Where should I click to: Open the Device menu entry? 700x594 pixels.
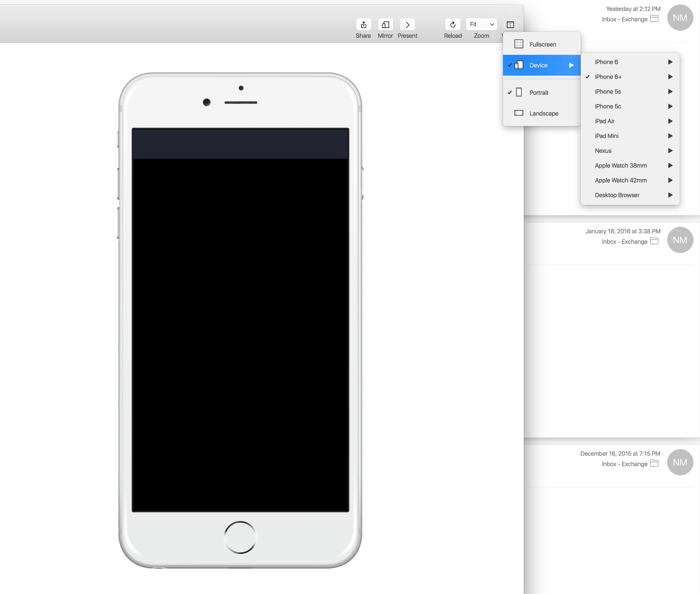click(538, 65)
